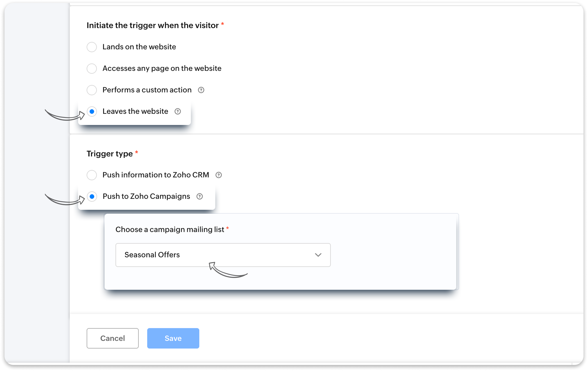The width and height of the screenshot is (588, 371).
Task: Click the Accesses any page on the website label
Action: pyautogui.click(x=162, y=68)
